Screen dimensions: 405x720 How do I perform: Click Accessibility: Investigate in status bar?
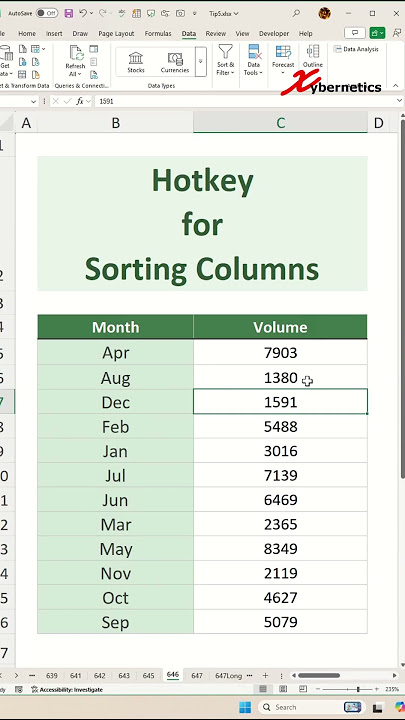67,689
